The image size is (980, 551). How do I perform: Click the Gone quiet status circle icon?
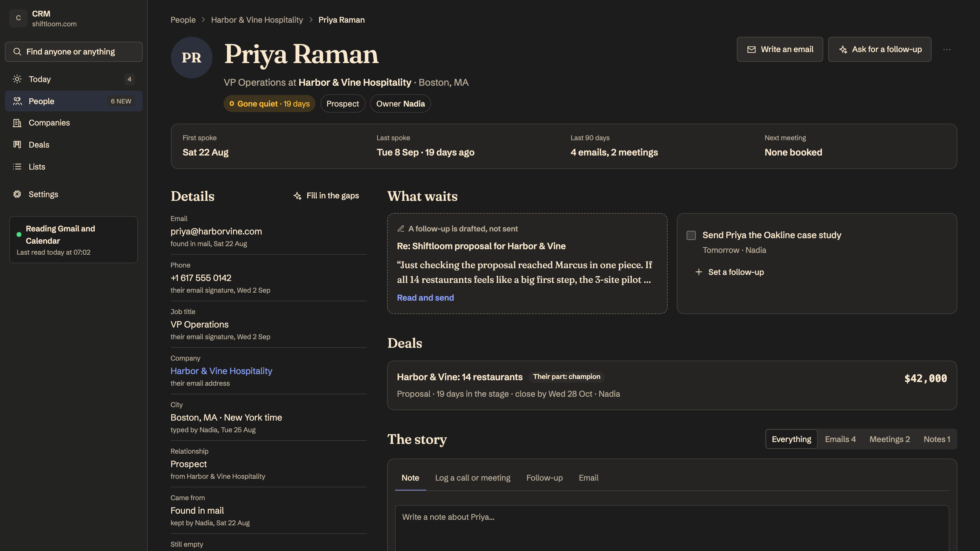tap(232, 103)
